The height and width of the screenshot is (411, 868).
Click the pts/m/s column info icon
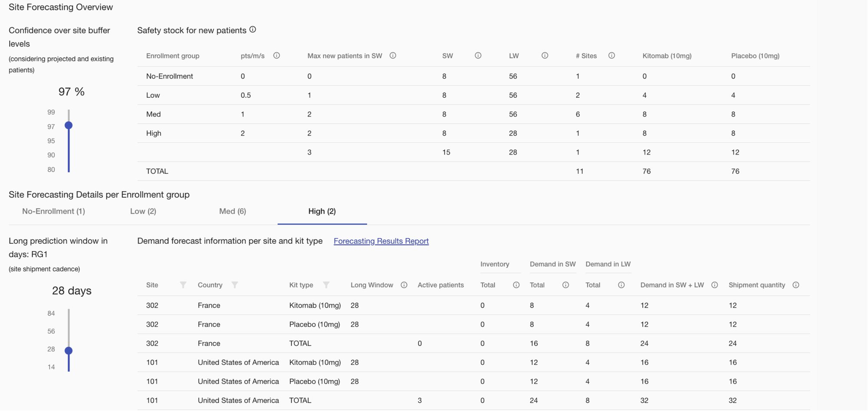click(276, 56)
